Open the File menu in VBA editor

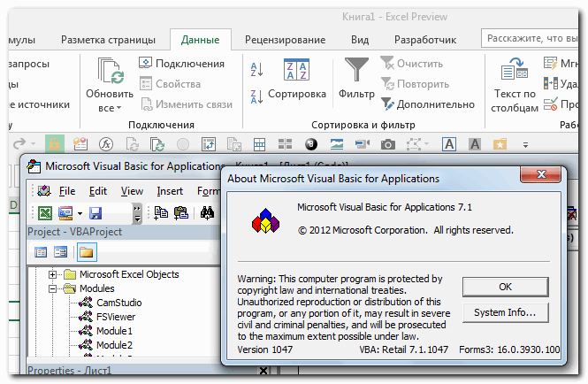[67, 191]
